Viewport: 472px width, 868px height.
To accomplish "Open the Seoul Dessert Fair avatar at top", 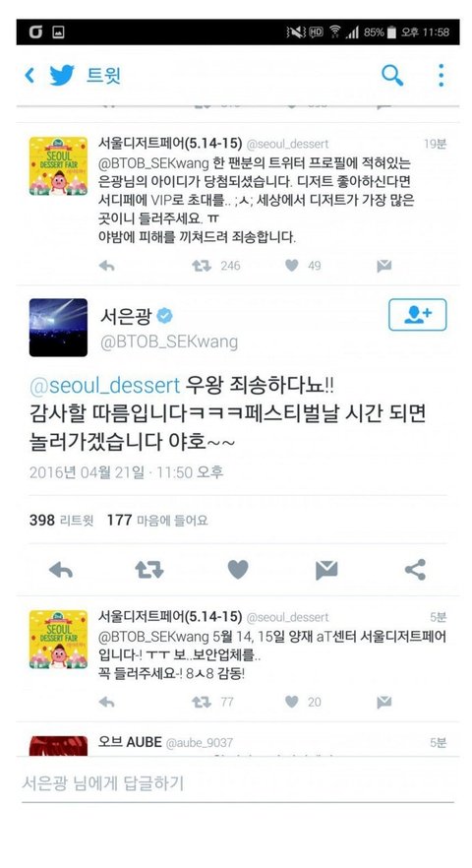I will [58, 166].
